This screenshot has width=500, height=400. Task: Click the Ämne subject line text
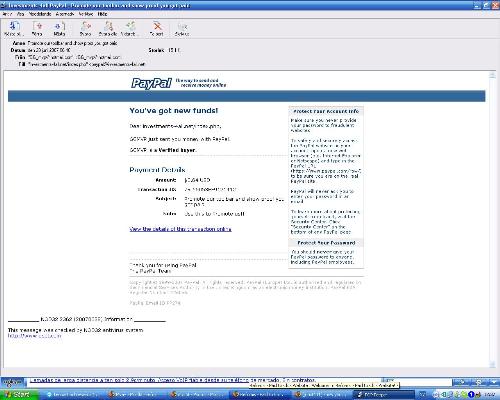(72, 43)
